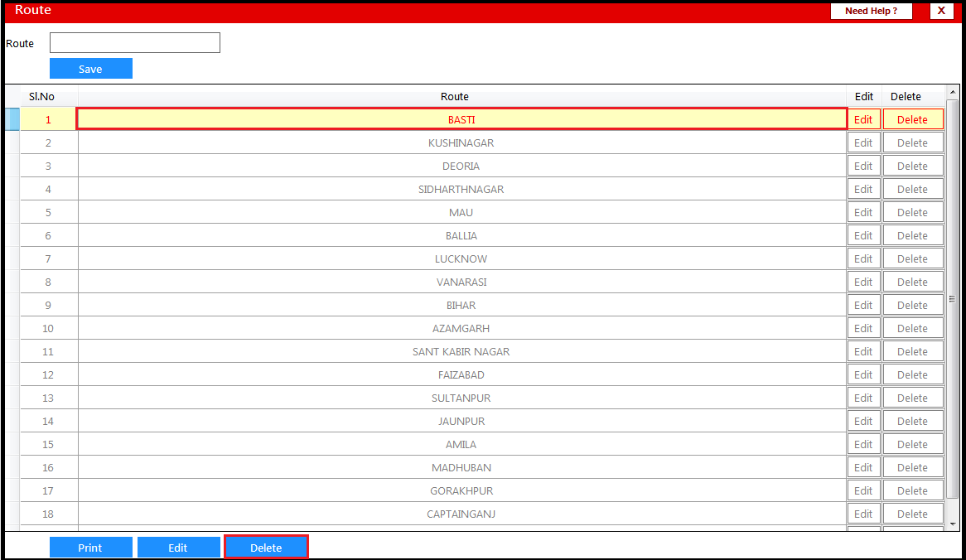Click the row selector beside row 1

[x=12, y=119]
